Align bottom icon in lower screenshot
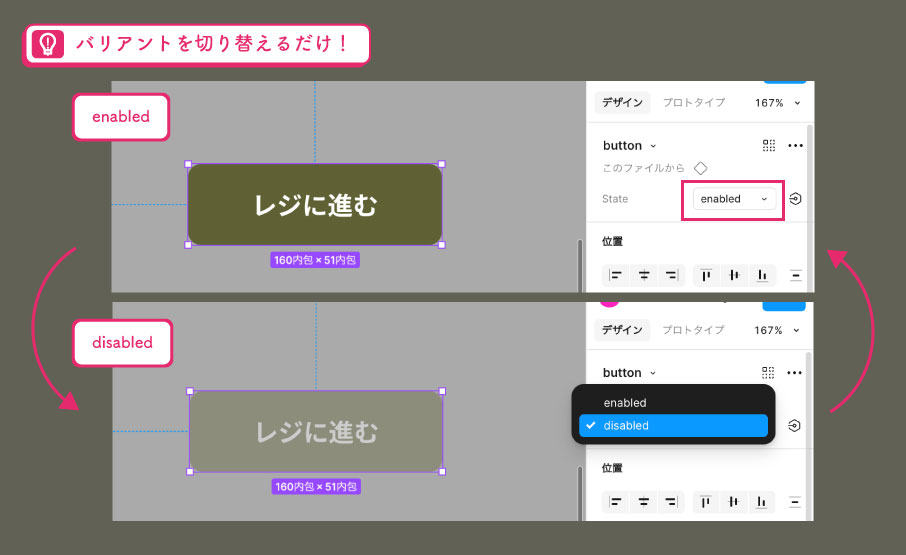906x555 pixels. pos(762,502)
